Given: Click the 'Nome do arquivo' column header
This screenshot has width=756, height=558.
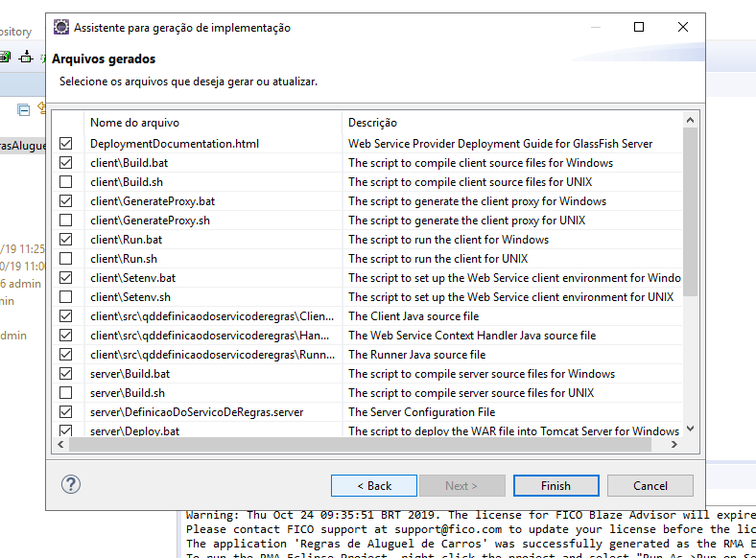Looking at the screenshot, I should click(212, 123).
